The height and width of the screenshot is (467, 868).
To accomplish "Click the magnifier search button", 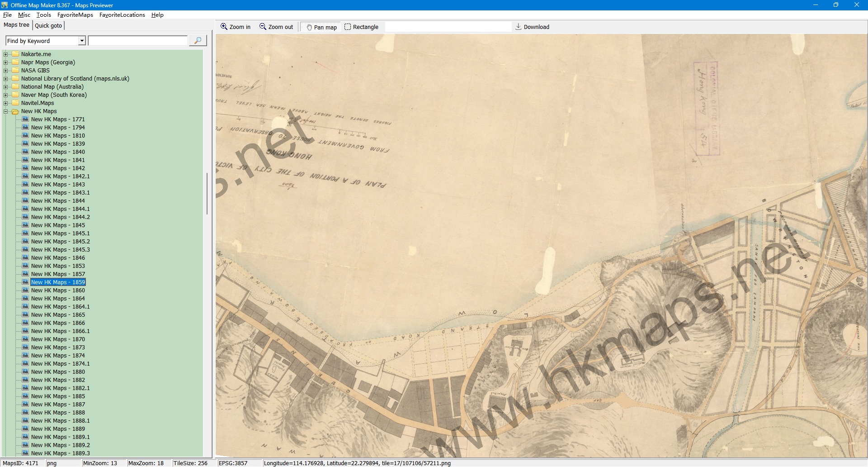I will pos(198,41).
